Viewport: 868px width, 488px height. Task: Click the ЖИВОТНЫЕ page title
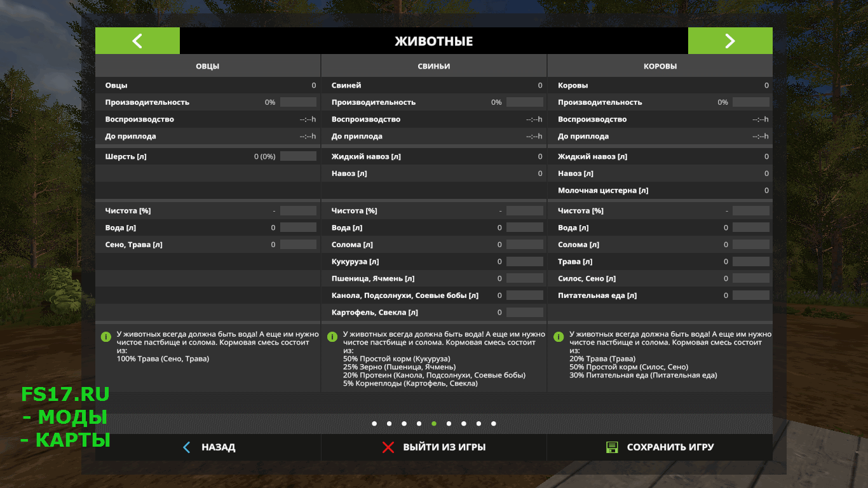434,41
